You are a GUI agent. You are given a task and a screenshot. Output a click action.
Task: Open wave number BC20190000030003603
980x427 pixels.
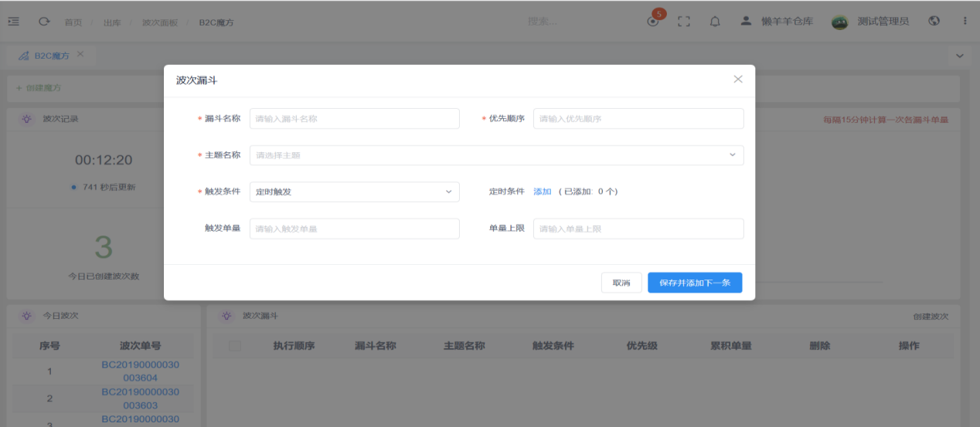(140, 398)
